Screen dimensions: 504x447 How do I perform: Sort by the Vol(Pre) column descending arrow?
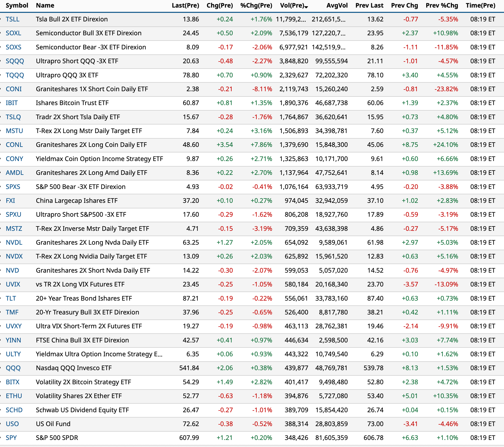pyautogui.click(x=306, y=7)
